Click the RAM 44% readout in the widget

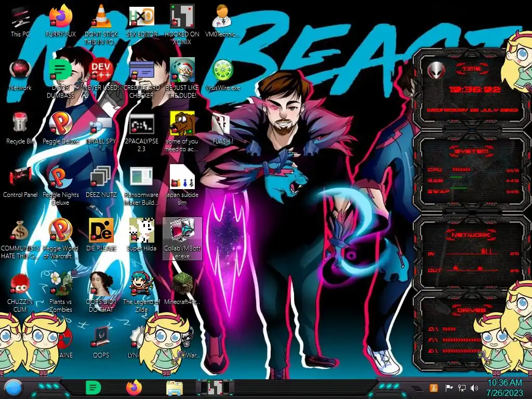[x=512, y=181]
